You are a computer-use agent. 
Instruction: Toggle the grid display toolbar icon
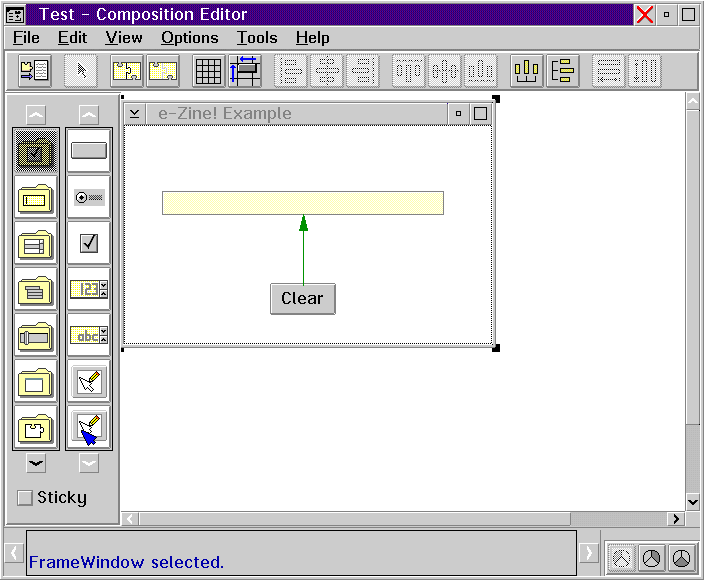click(209, 71)
